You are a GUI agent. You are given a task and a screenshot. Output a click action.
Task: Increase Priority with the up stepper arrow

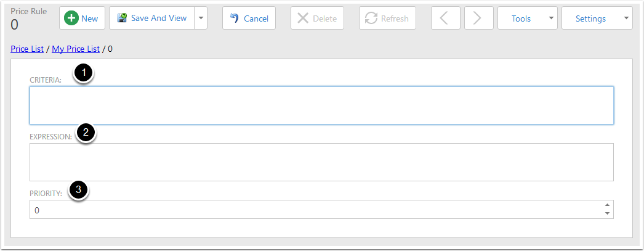[x=607, y=205]
